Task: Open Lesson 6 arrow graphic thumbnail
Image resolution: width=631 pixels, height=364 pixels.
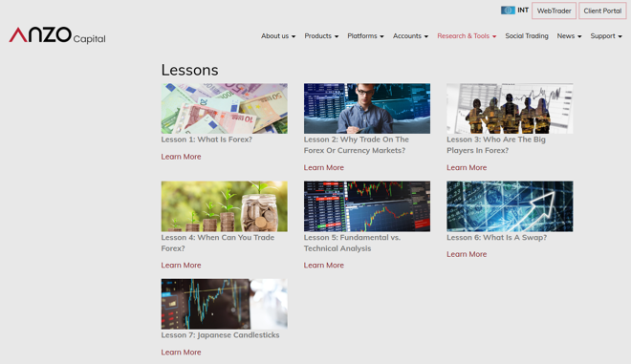Action: pyautogui.click(x=510, y=206)
